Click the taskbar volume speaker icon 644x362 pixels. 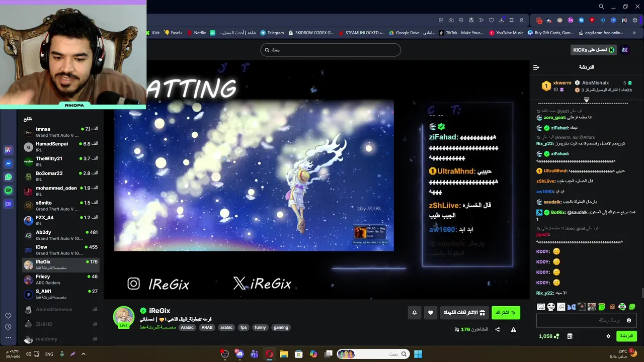tap(28, 354)
